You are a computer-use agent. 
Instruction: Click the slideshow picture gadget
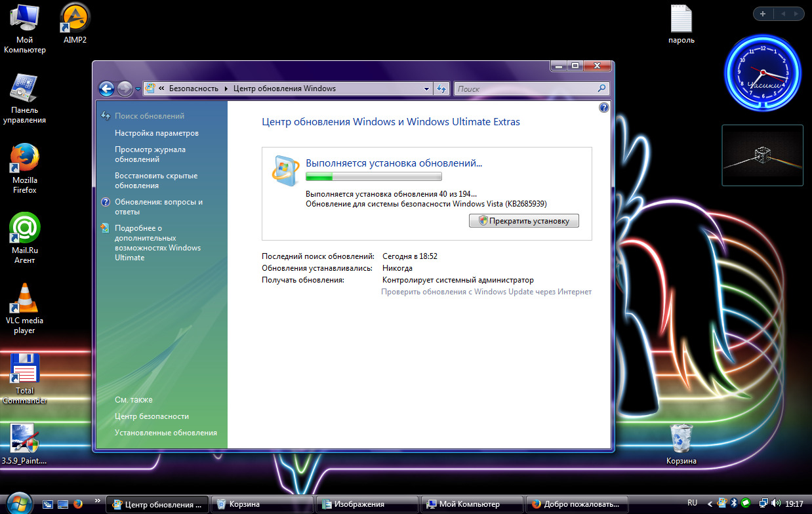click(763, 155)
